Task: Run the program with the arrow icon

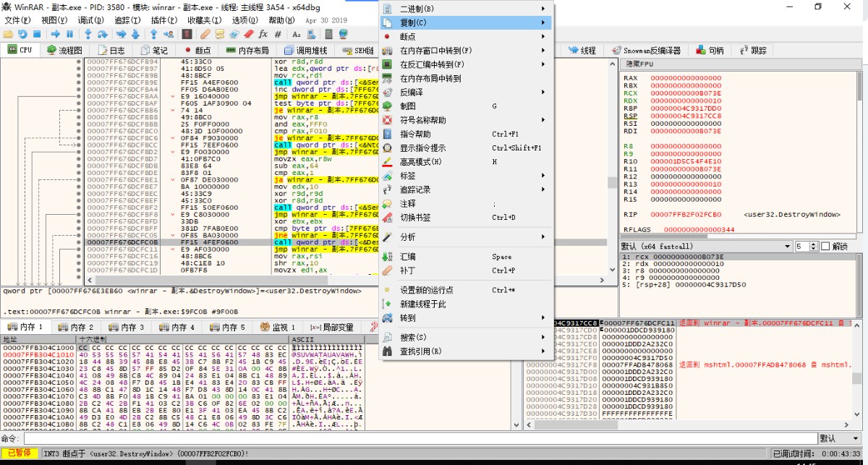Action: [56, 34]
